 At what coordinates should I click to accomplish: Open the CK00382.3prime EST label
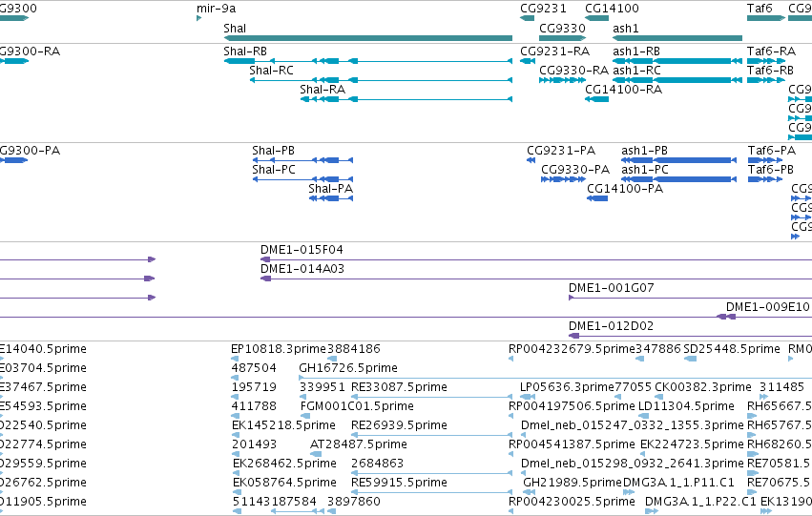pos(702,387)
